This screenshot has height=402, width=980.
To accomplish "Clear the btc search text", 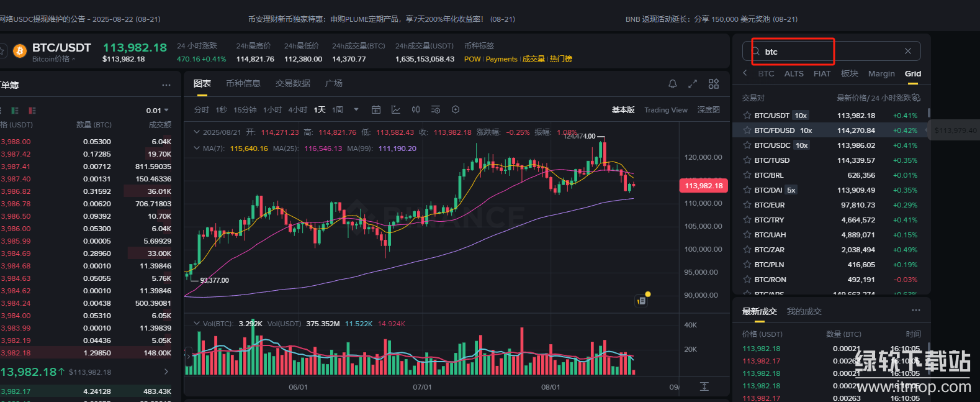I will 908,52.
